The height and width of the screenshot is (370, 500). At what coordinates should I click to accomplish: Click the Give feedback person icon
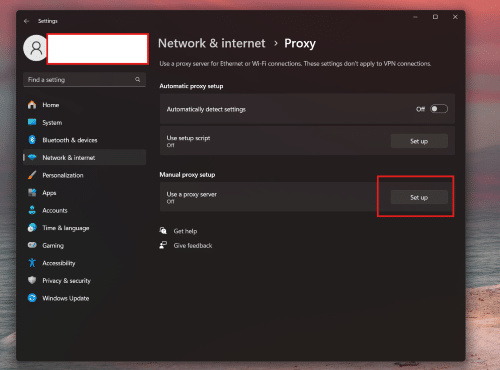tap(163, 245)
